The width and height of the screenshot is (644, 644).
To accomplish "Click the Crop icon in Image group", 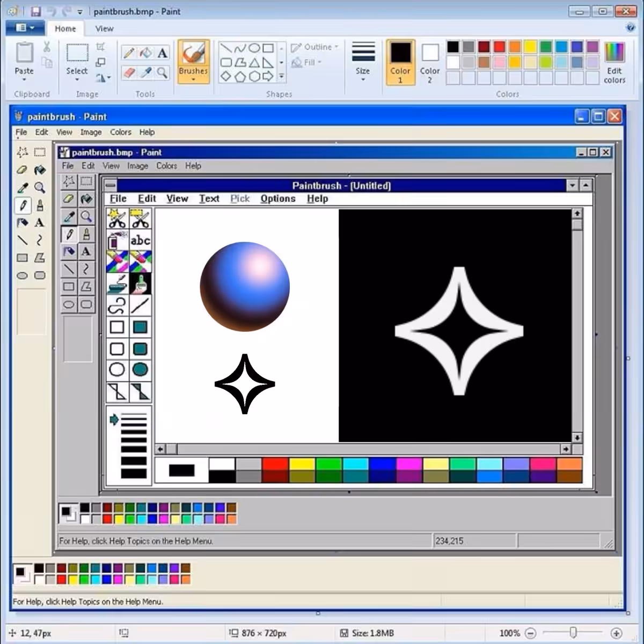I will tap(100, 47).
